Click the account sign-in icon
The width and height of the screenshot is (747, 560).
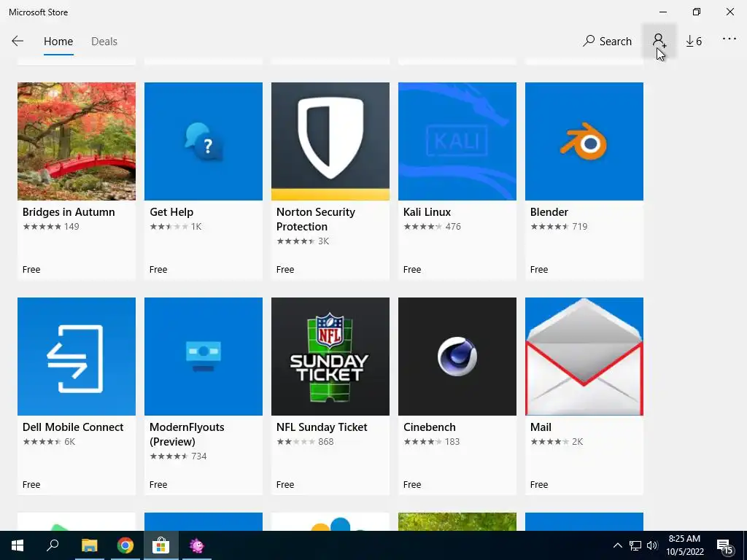click(659, 41)
